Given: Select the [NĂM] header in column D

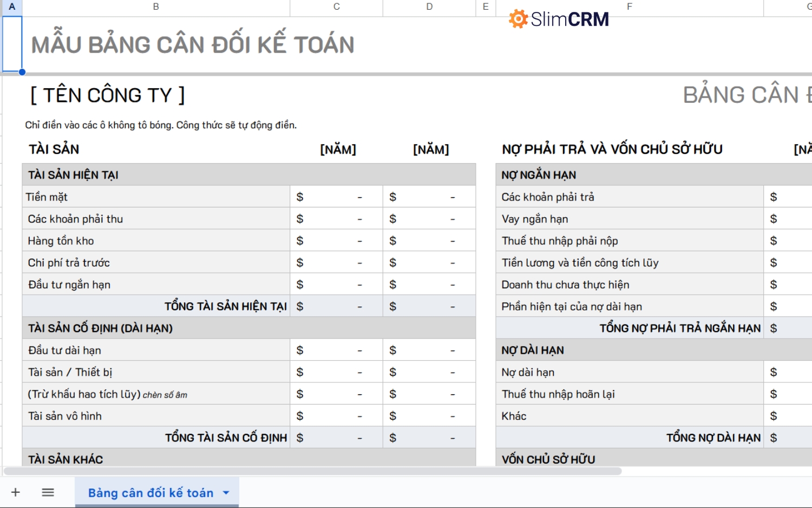Looking at the screenshot, I should coord(431,149).
